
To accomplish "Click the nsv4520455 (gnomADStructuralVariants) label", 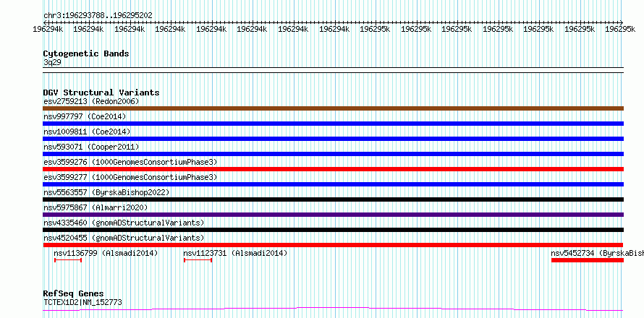I will [124, 238].
